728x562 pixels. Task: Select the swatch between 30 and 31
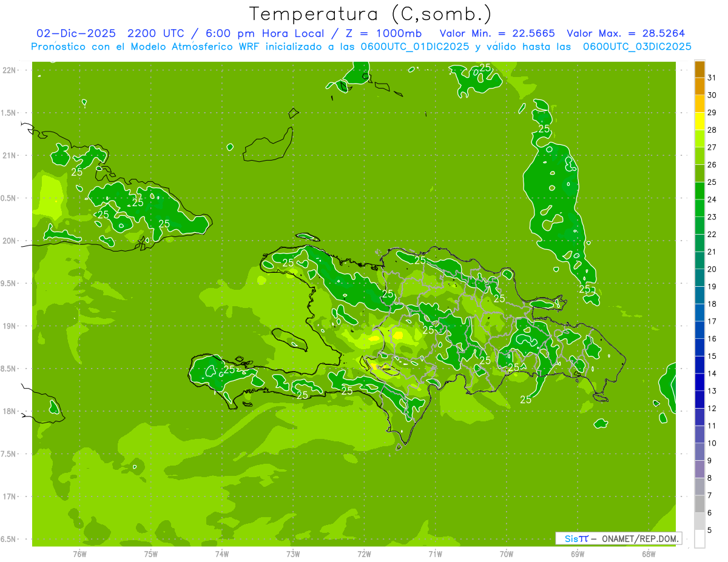[x=699, y=87]
